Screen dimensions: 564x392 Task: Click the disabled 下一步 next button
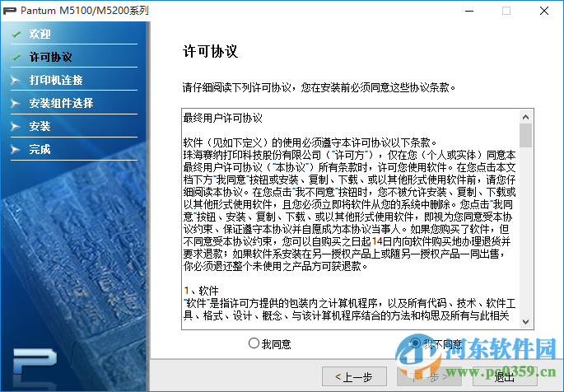429,376
